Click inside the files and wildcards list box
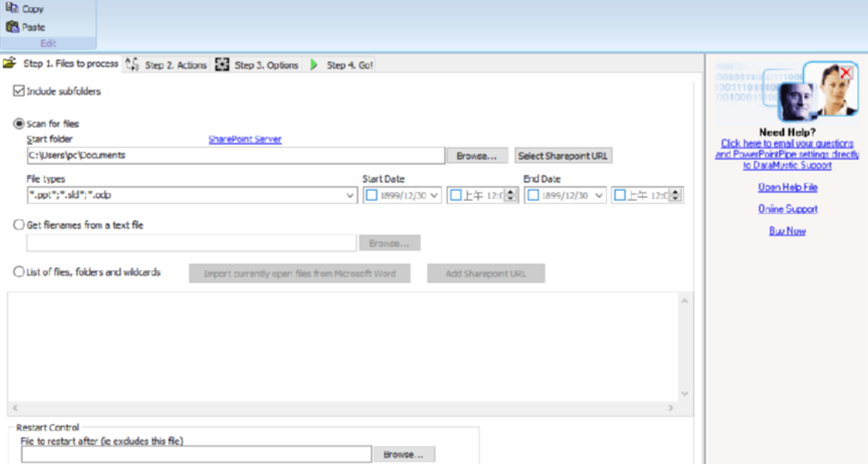Viewport: 868px width, 464px height. pos(343,346)
